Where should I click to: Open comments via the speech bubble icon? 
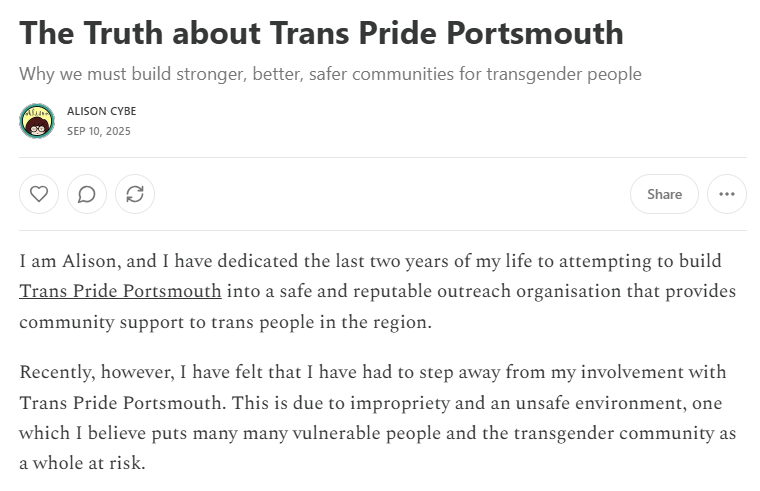point(87,194)
